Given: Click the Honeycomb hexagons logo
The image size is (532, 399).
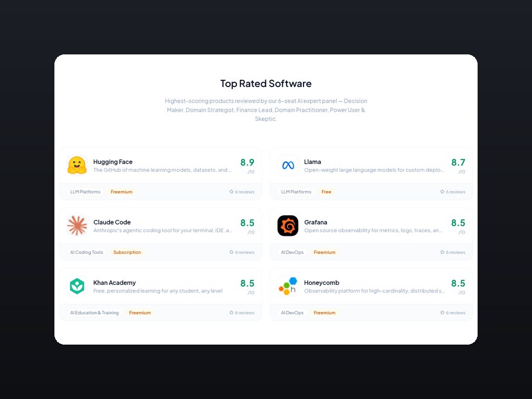Looking at the screenshot, I should click(288, 286).
